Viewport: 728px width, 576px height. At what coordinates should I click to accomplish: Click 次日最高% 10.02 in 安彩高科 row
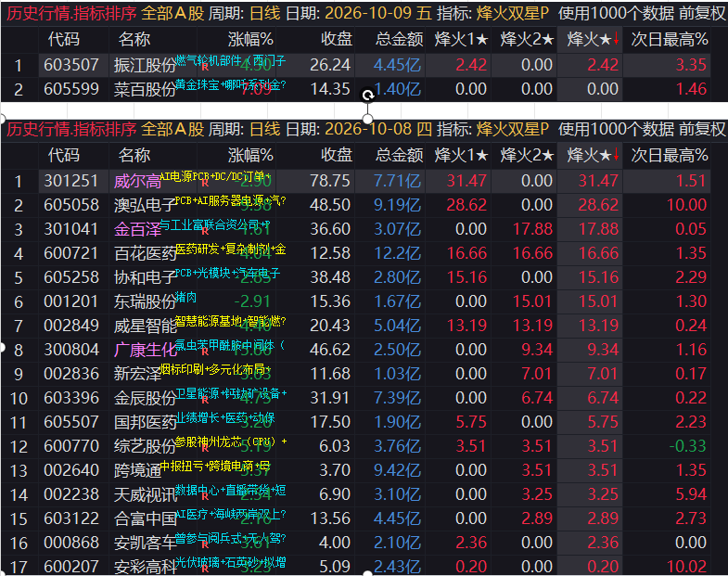(x=686, y=567)
